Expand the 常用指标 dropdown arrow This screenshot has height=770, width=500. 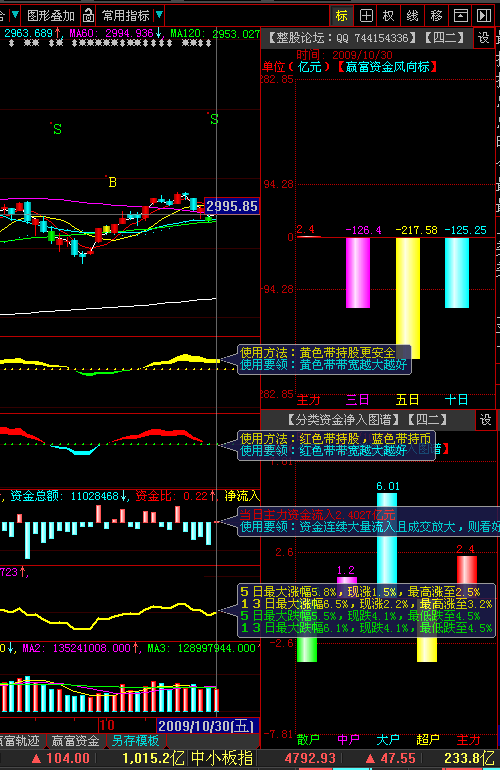159,15
